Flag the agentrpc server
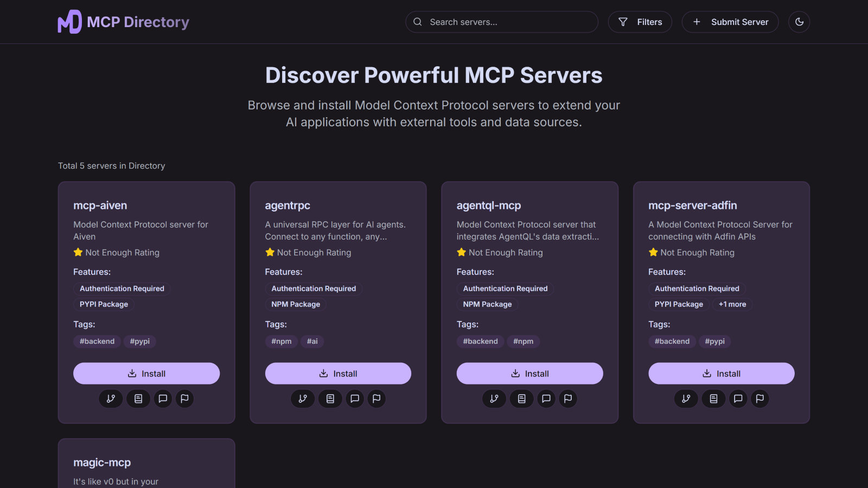This screenshot has height=488, width=868. [x=376, y=399]
